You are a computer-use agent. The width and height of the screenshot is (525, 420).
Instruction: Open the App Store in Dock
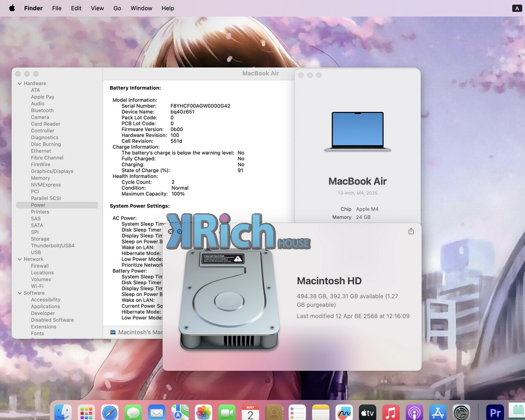438,412
